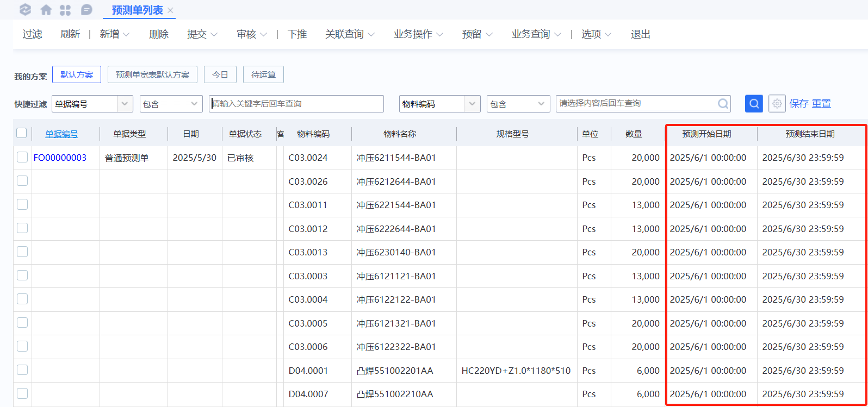Screen dimensions: 868x407
Task: Click the 保存 link
Action: coord(799,104)
